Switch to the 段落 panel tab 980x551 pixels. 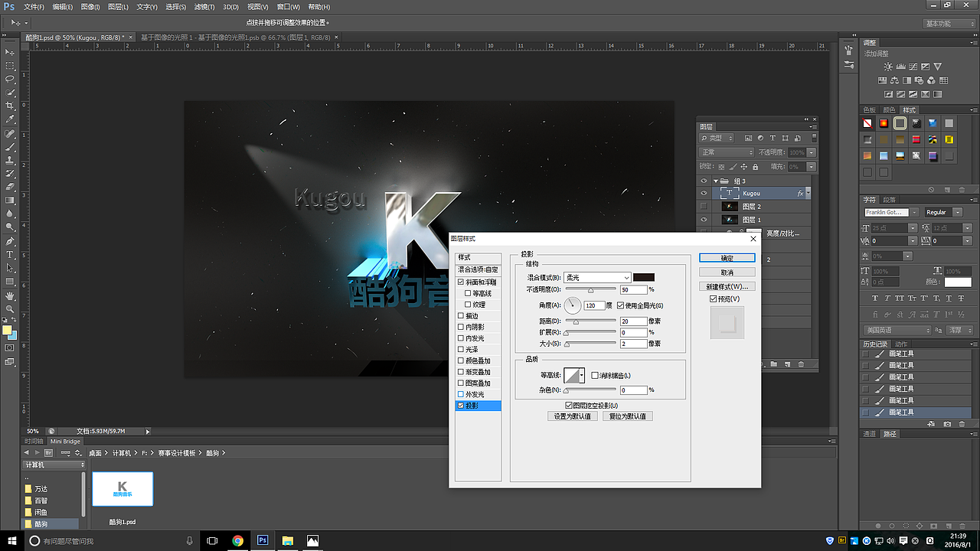coord(889,200)
